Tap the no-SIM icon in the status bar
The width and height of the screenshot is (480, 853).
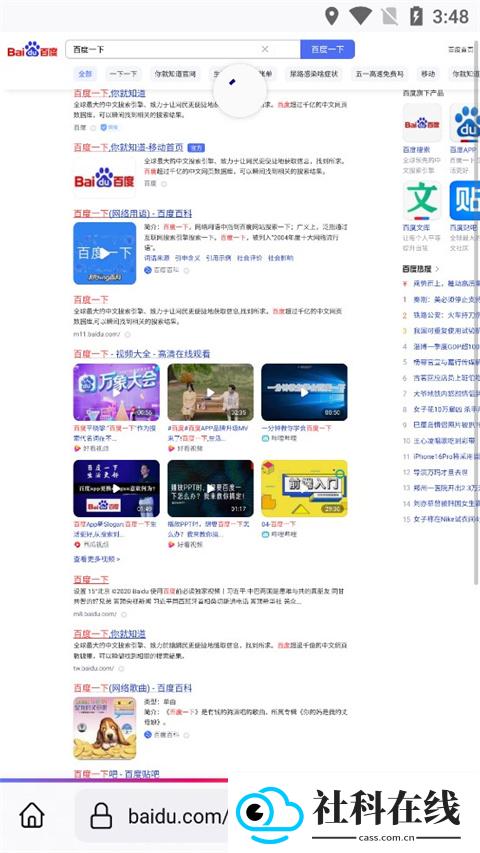click(x=390, y=16)
